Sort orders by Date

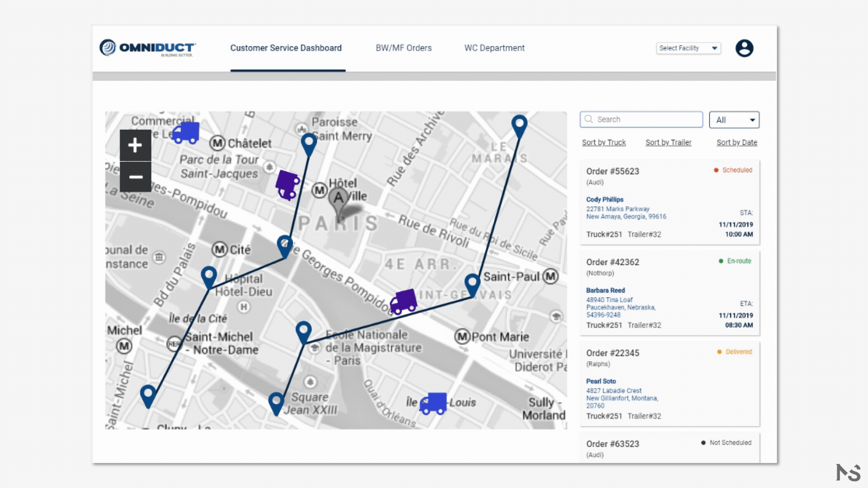736,142
